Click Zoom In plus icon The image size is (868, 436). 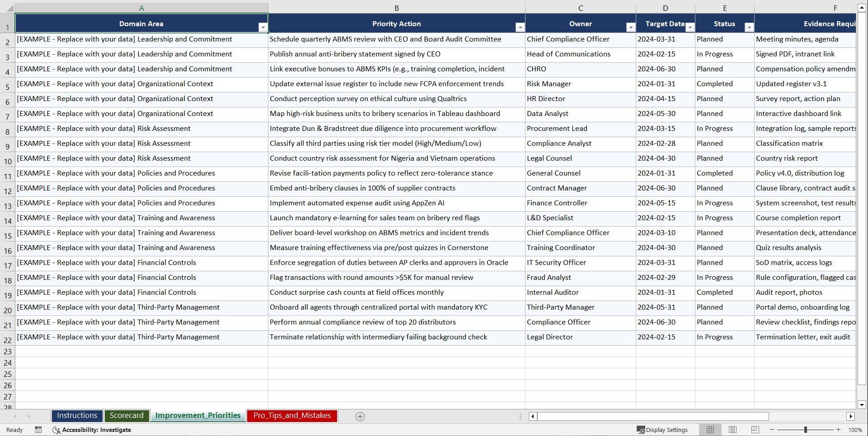(x=839, y=430)
